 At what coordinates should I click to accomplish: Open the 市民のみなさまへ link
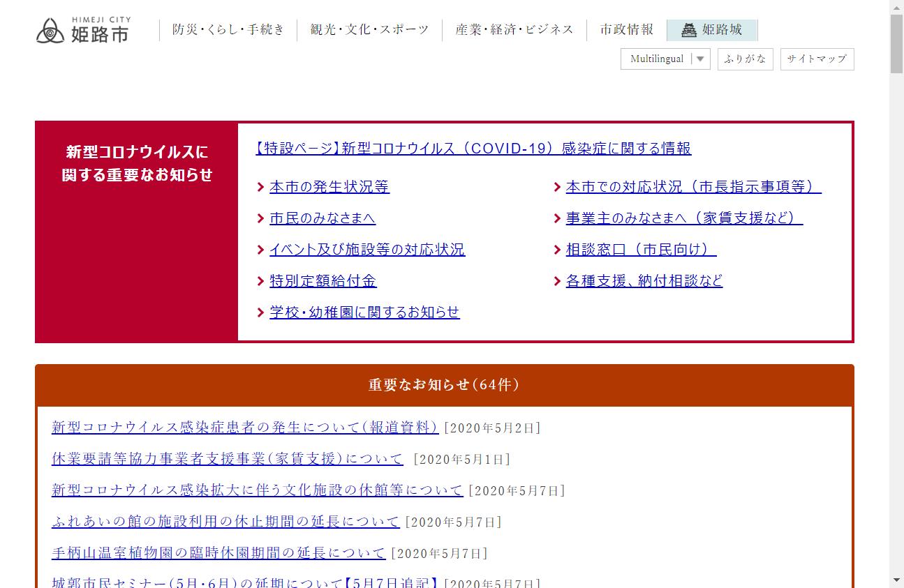[x=323, y=218]
